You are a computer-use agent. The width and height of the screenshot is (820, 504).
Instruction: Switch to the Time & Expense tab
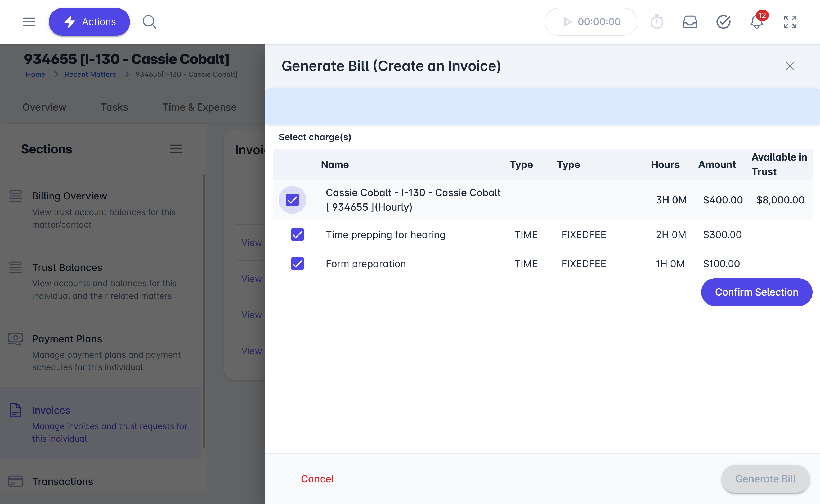199,107
